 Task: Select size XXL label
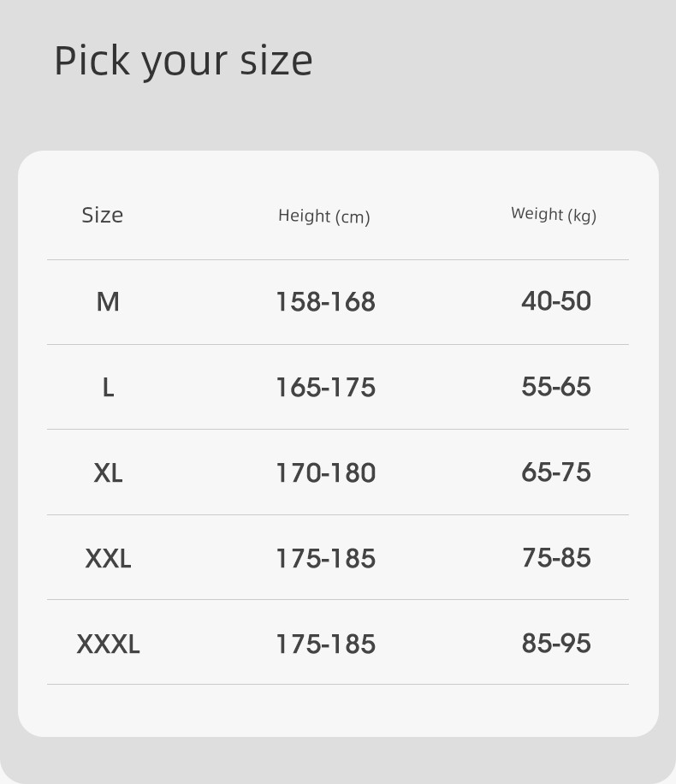(108, 559)
